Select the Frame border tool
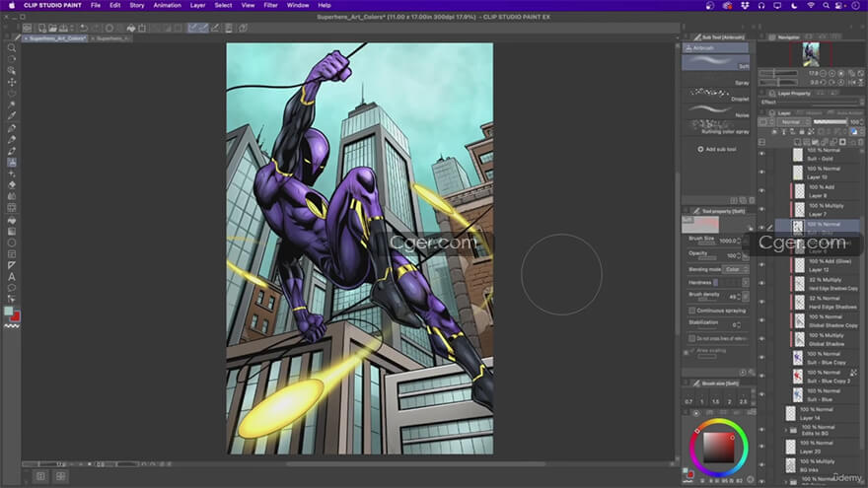This screenshot has width=868, height=488. pyautogui.click(x=12, y=254)
